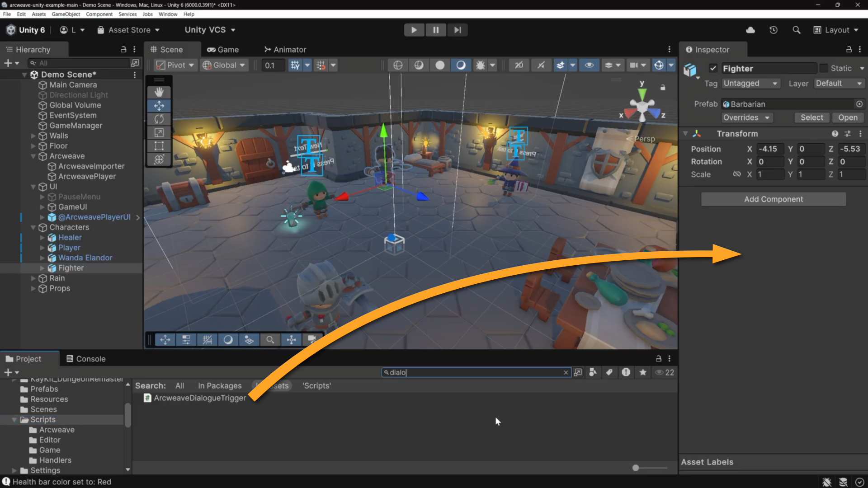Open Unity cloud services icon
868x488 pixels.
(750, 30)
